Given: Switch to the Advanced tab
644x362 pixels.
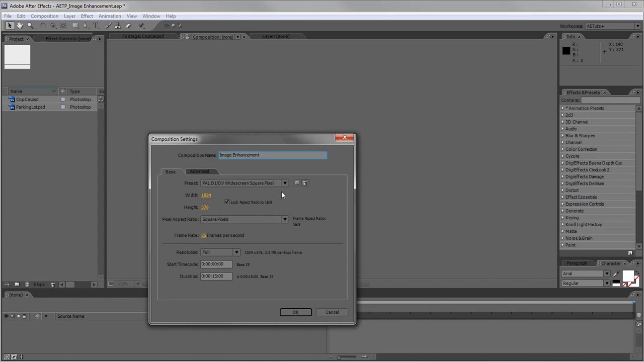Looking at the screenshot, I should coord(199,171).
